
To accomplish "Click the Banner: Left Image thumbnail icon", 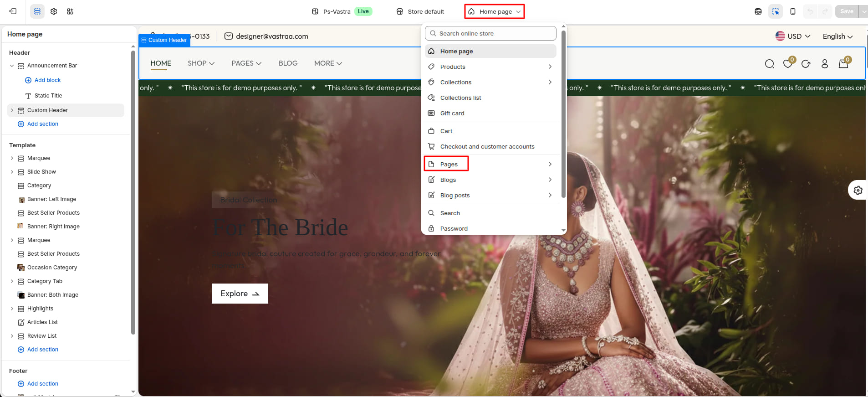I will 21,200.
